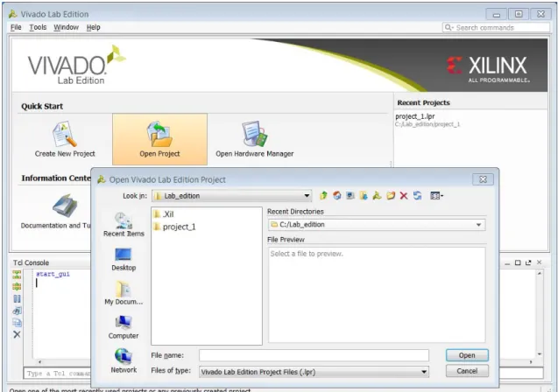Jump to home directory icon
558x392 pixels.
336,195
